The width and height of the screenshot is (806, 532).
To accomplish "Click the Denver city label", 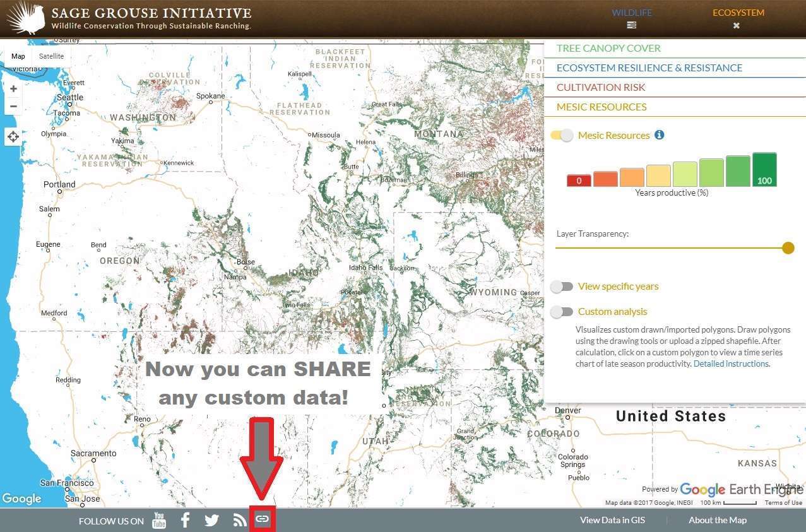I will pos(568,411).
